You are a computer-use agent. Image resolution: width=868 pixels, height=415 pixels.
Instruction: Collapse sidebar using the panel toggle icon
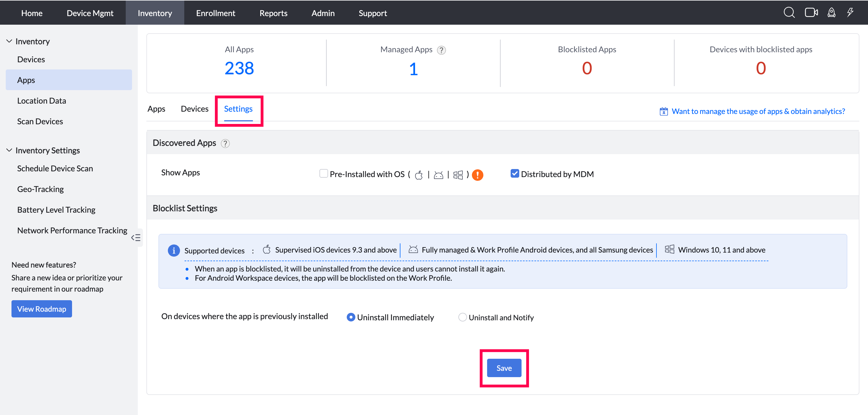click(x=136, y=238)
